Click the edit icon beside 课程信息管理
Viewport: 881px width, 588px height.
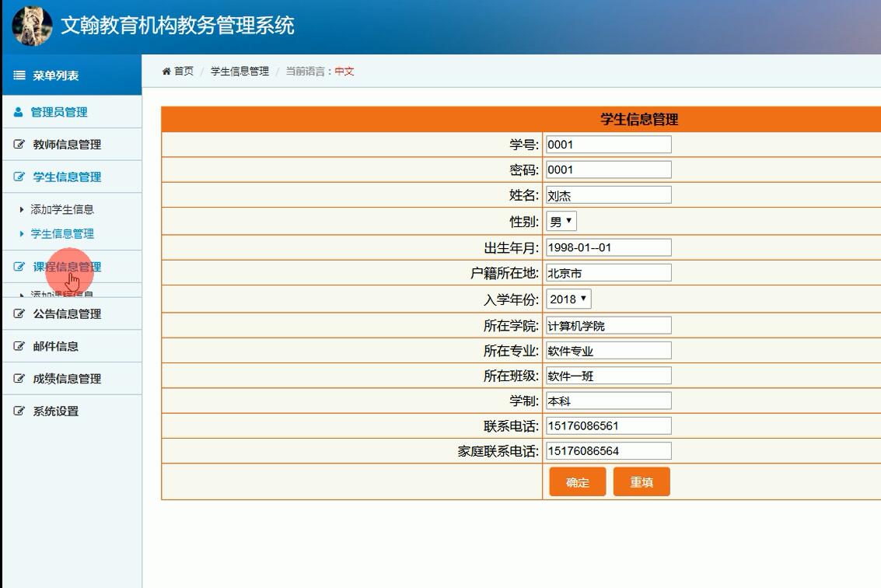pos(19,267)
